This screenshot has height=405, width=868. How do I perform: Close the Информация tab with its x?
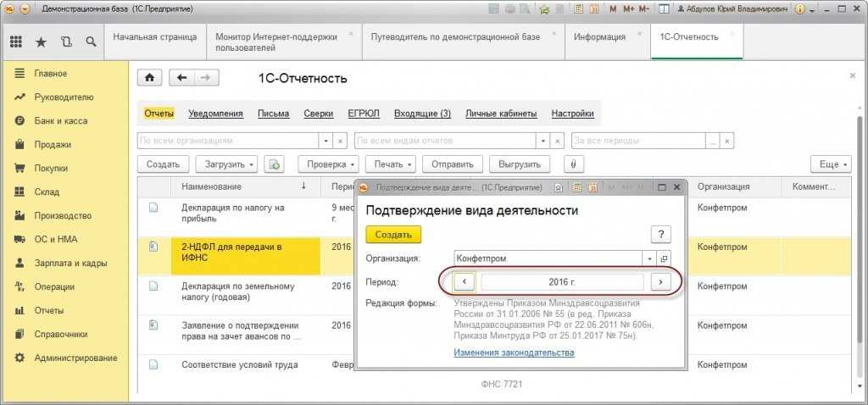coord(640,34)
